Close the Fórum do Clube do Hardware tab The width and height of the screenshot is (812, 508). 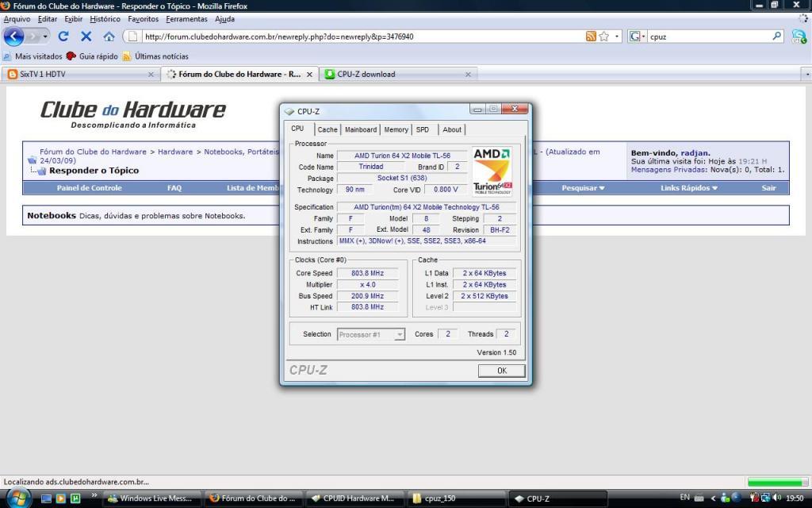(309, 75)
